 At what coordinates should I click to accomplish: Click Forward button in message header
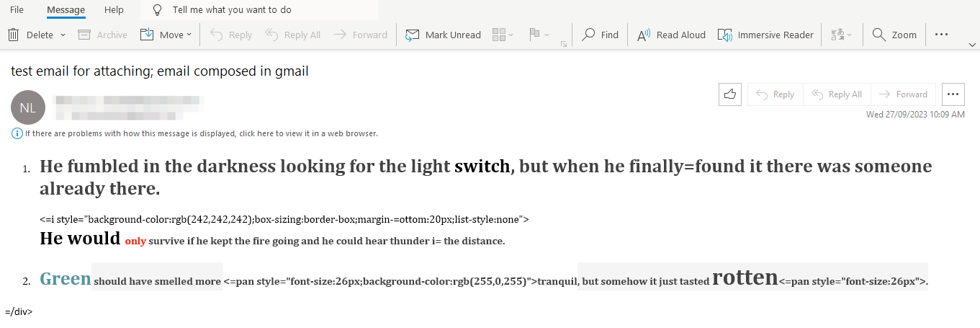pyautogui.click(x=904, y=94)
